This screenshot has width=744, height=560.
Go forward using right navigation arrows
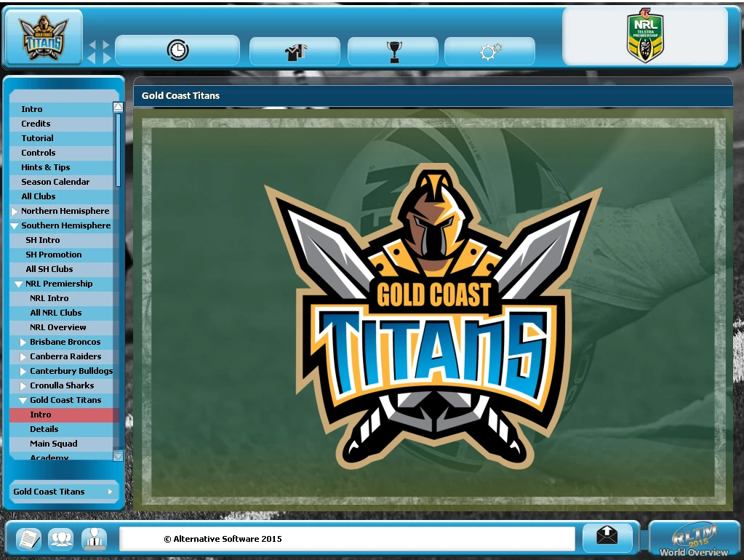[x=107, y=52]
